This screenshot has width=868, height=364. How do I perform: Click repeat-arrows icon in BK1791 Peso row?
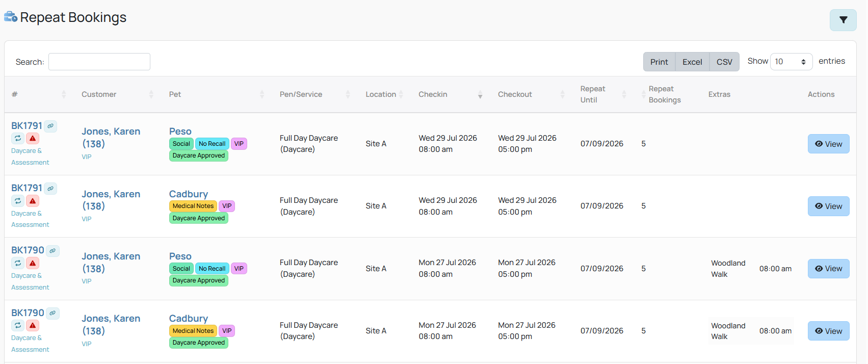tap(18, 138)
